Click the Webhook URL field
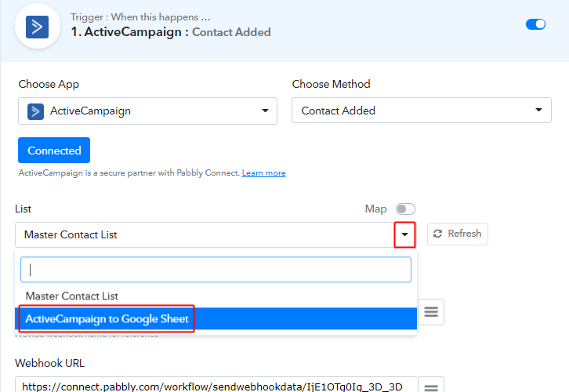Image resolution: width=569 pixels, height=392 pixels. point(216,386)
